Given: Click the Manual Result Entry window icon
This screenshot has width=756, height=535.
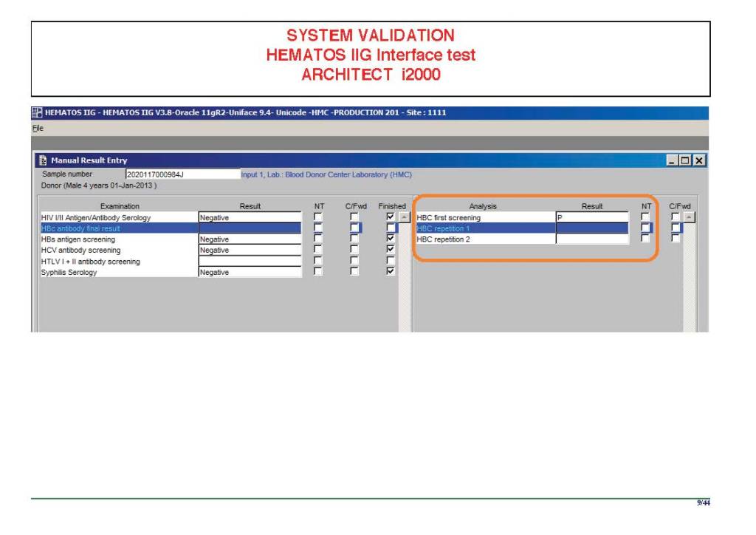Looking at the screenshot, I should [42, 160].
